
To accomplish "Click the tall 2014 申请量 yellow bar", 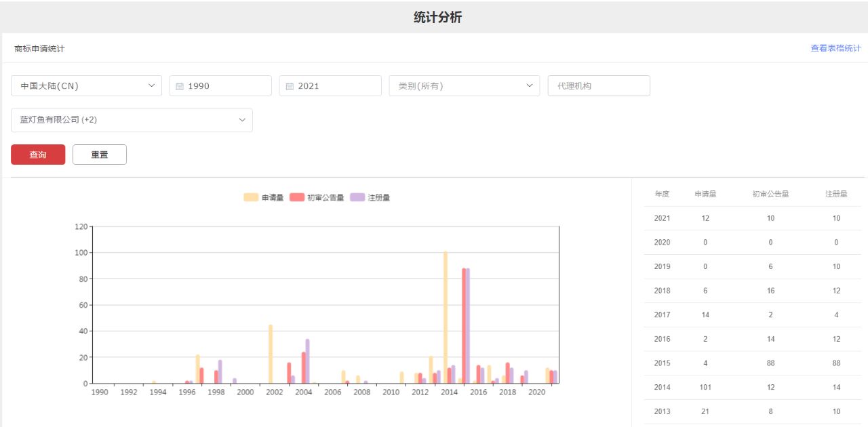I will (446, 317).
